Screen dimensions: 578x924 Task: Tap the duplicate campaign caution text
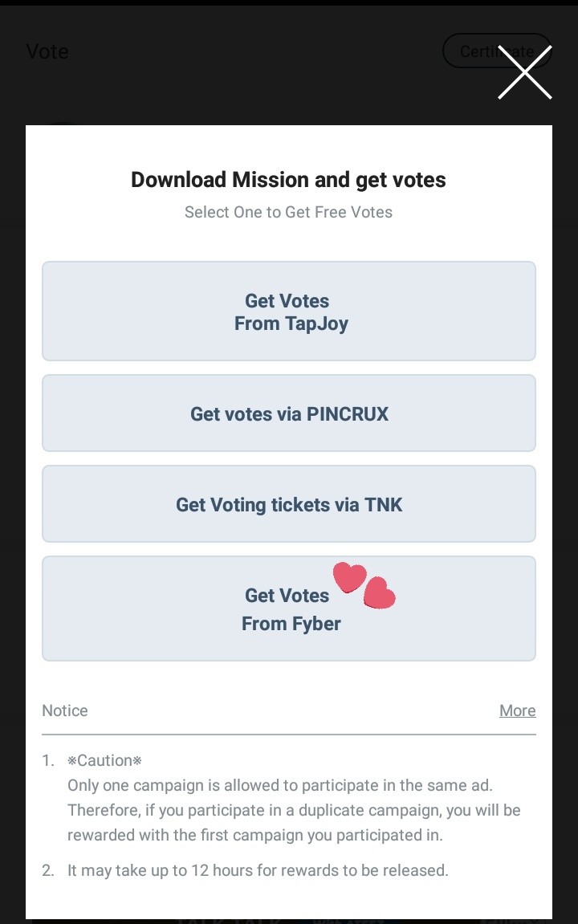294,810
